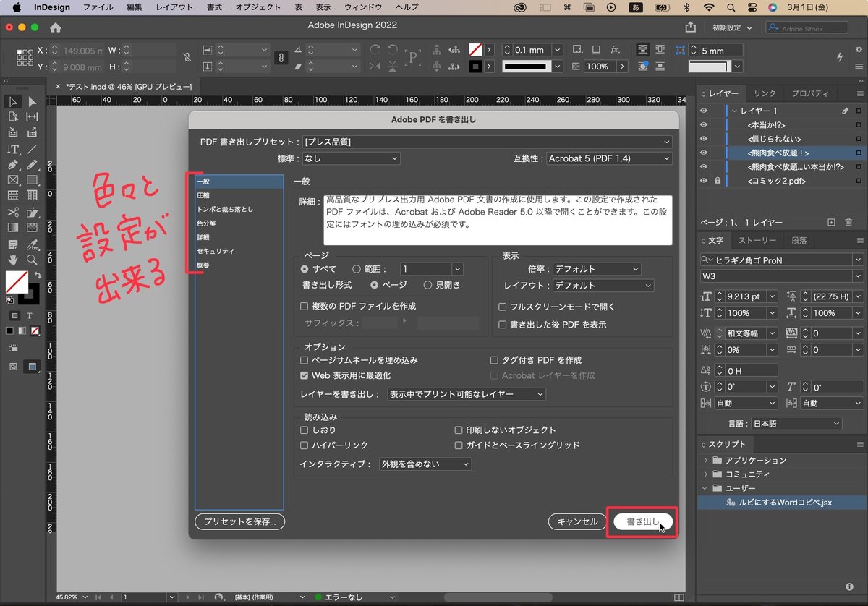Activate the Zoom tool
Viewport: 868px width, 606px height.
coord(33,260)
